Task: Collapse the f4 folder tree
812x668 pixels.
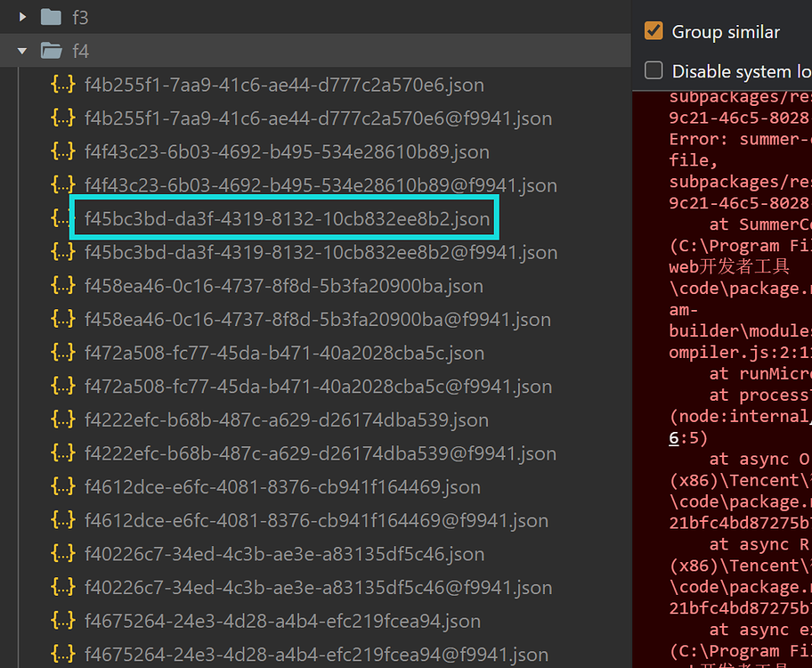Action: pyautogui.click(x=20, y=51)
